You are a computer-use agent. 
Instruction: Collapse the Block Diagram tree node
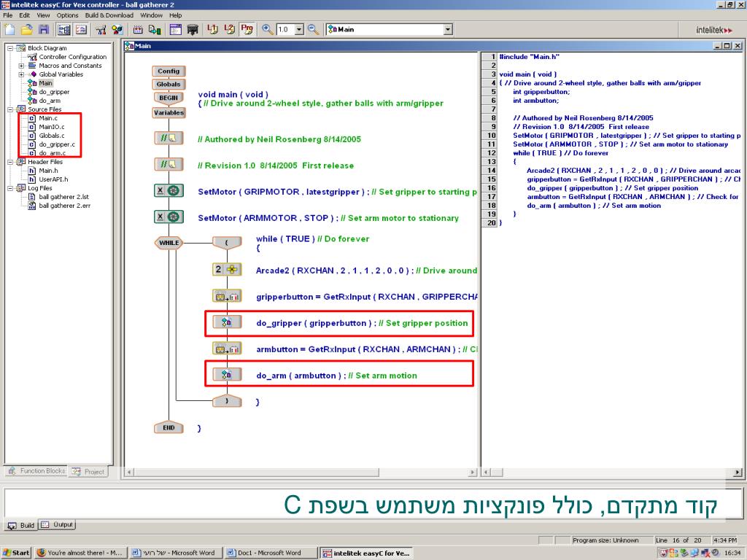10,48
